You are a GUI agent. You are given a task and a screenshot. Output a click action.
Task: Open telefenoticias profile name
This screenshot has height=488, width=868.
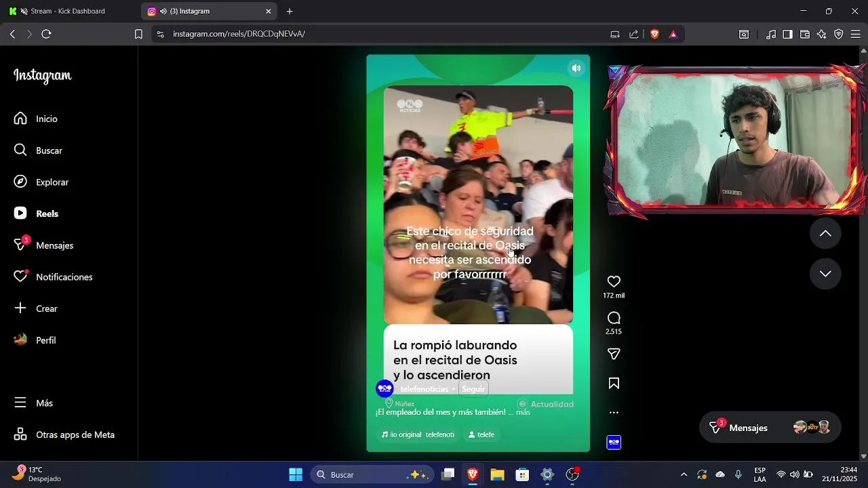pos(424,389)
